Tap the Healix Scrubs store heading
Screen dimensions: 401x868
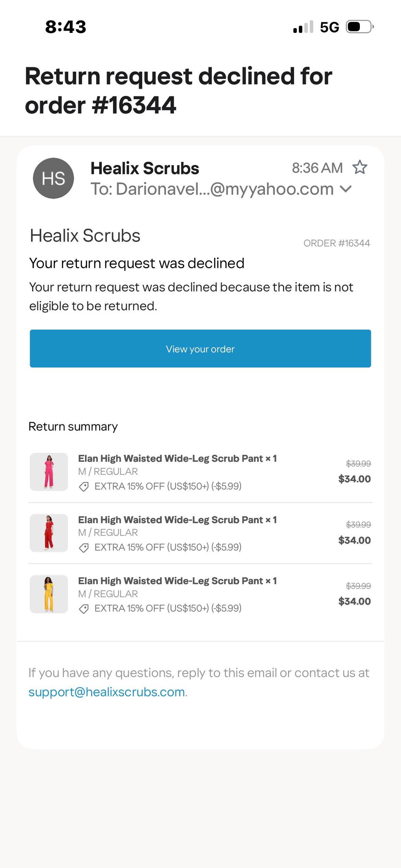point(85,235)
